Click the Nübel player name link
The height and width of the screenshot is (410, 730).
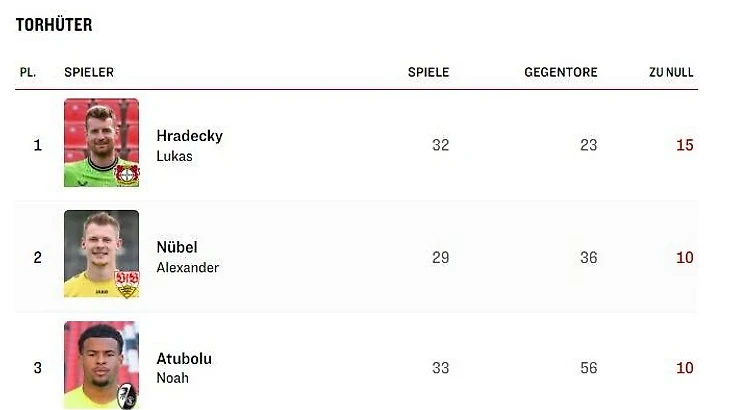pyautogui.click(x=177, y=247)
